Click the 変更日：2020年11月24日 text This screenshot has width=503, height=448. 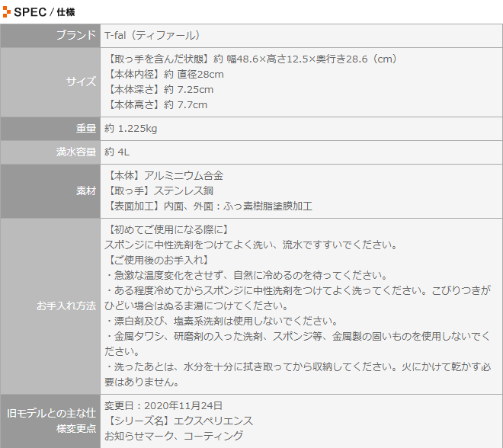(163, 405)
